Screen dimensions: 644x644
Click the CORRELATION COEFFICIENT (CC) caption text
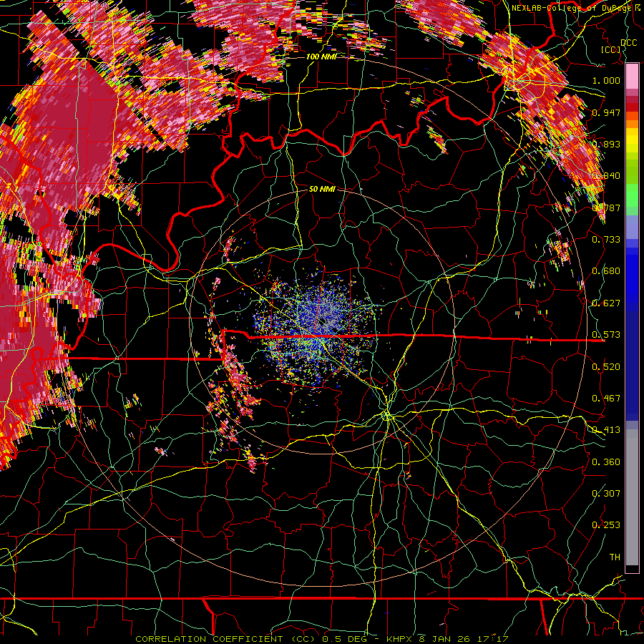pos(225,639)
